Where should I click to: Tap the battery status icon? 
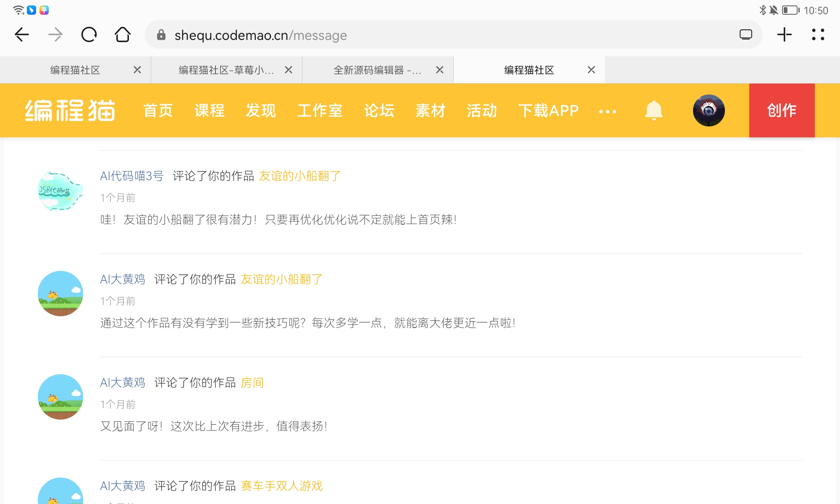coord(791,10)
